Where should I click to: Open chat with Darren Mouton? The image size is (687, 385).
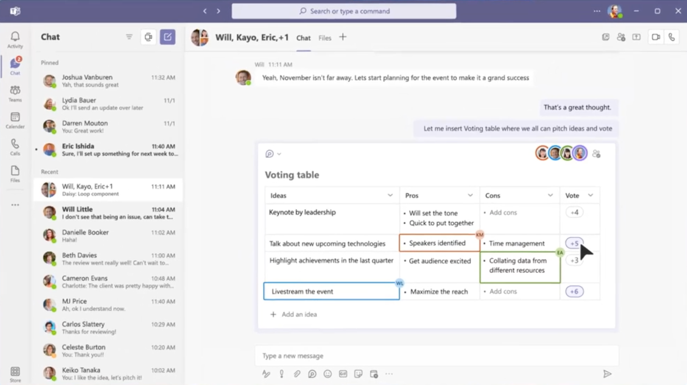(x=108, y=127)
